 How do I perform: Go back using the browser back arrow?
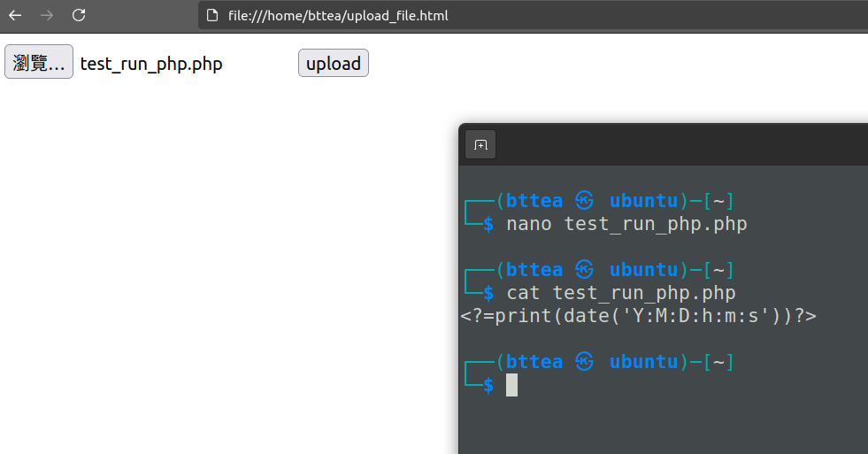click(x=15, y=16)
